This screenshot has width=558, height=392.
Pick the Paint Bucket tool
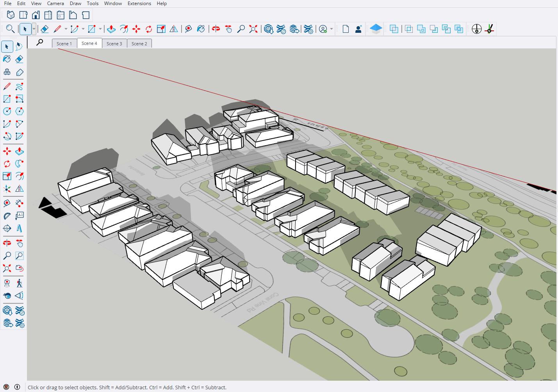(7, 59)
